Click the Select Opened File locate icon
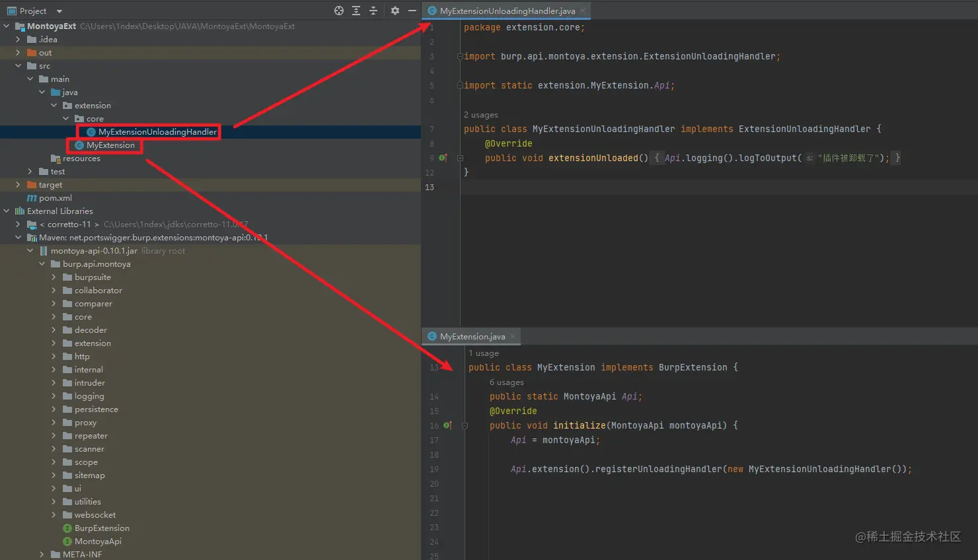The height and width of the screenshot is (560, 978). click(339, 11)
